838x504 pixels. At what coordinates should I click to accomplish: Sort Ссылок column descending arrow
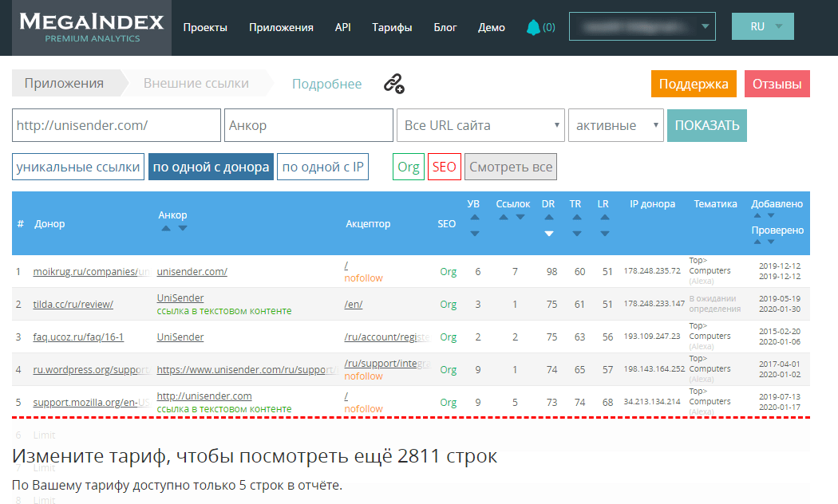[x=520, y=217]
